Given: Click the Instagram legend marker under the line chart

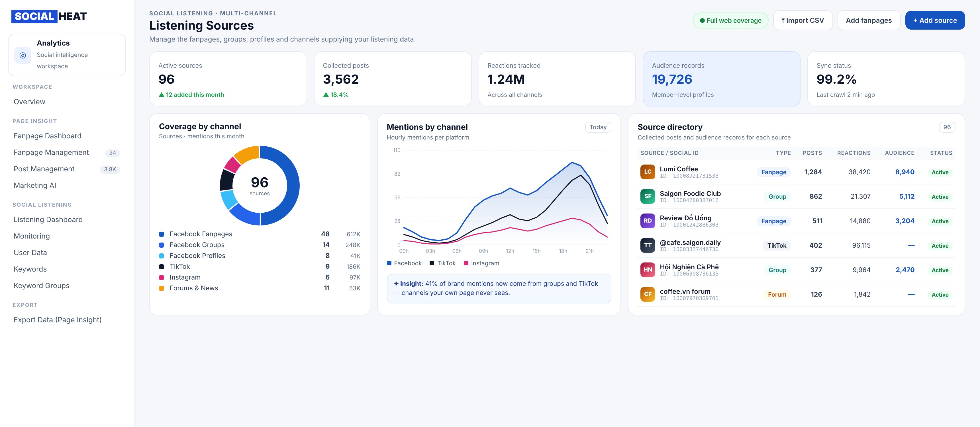Looking at the screenshot, I should point(466,263).
